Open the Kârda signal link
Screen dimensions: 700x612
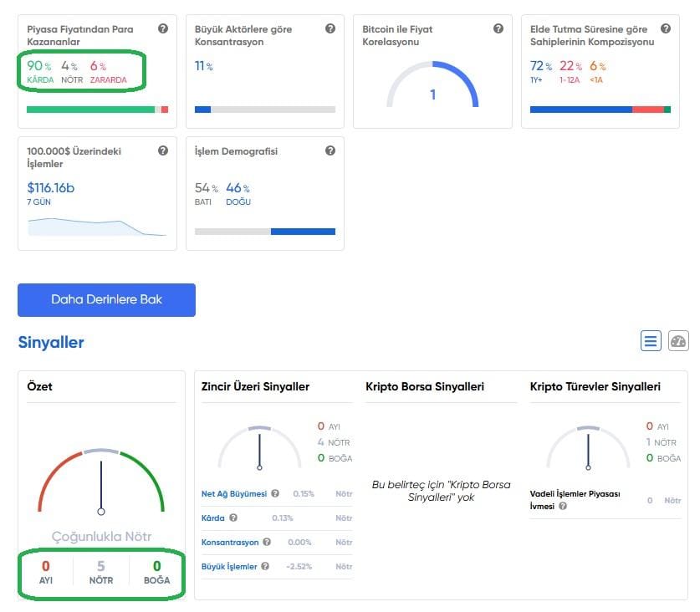tap(212, 518)
